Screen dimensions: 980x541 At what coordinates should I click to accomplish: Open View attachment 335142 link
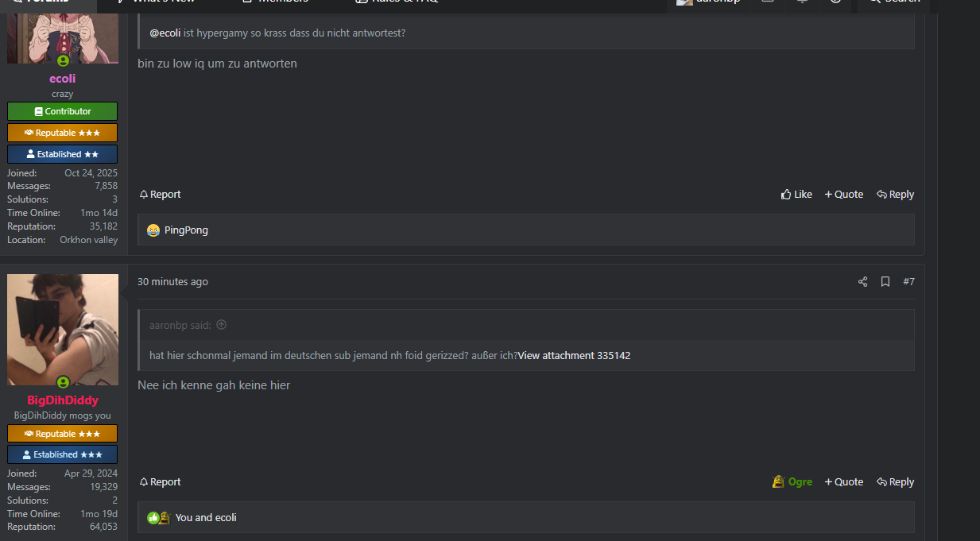coord(574,356)
